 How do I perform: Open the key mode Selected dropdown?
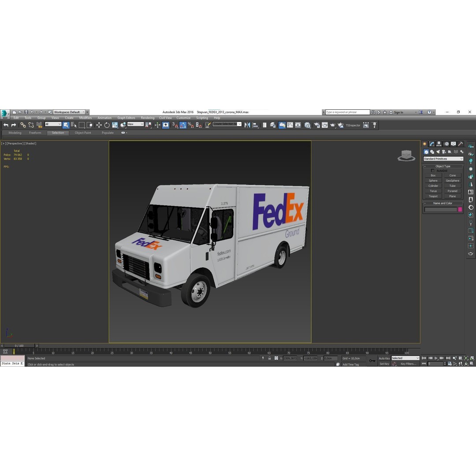[405, 358]
